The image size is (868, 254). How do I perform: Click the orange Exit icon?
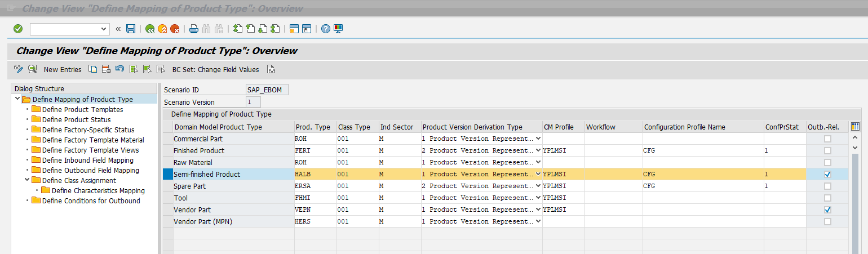(x=162, y=29)
